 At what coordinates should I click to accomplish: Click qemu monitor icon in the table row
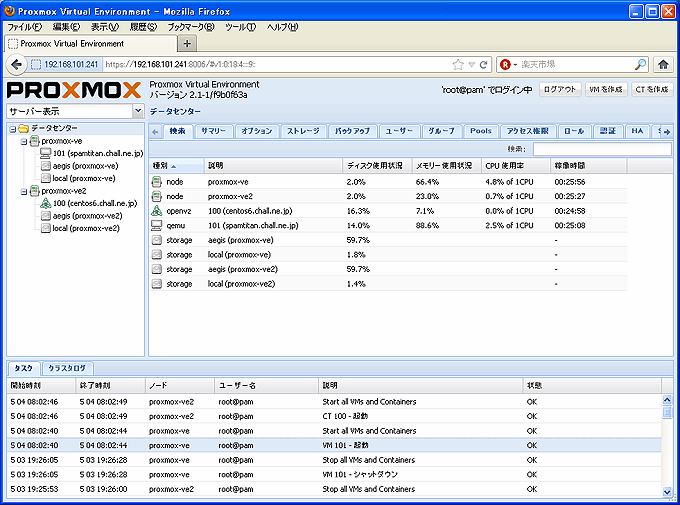(x=157, y=226)
